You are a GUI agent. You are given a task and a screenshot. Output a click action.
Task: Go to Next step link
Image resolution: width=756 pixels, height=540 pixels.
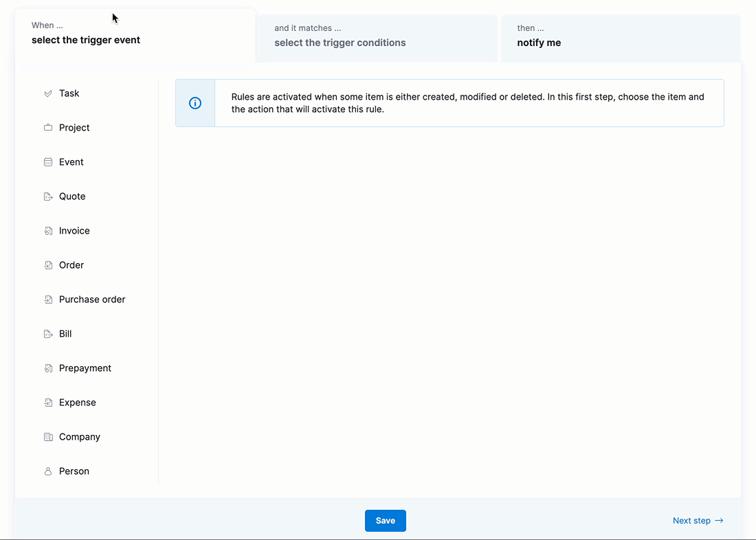coord(698,521)
